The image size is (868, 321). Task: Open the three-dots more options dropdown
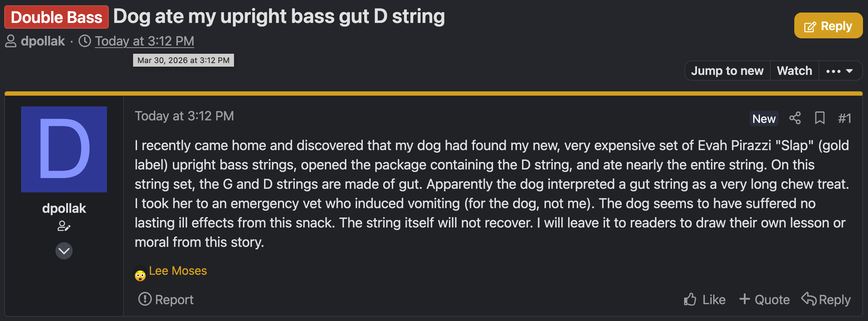[x=839, y=71]
